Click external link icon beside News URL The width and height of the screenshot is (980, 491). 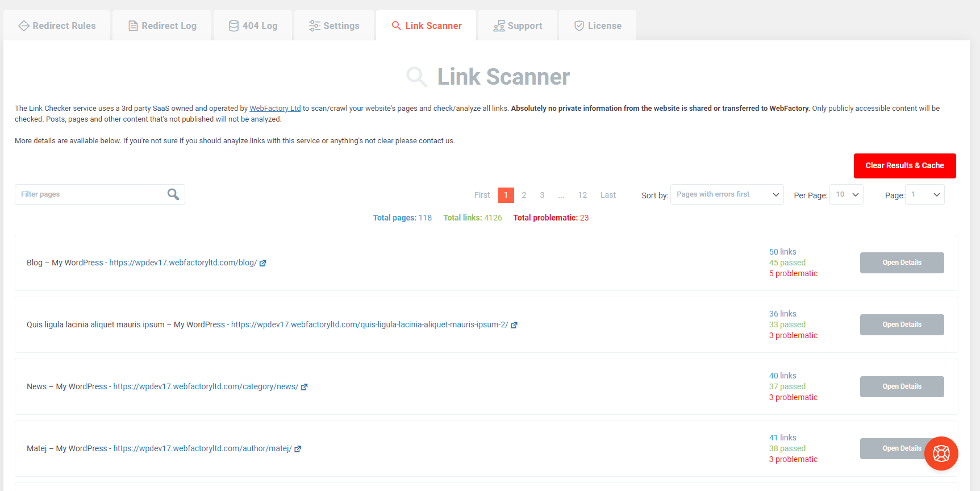click(305, 387)
